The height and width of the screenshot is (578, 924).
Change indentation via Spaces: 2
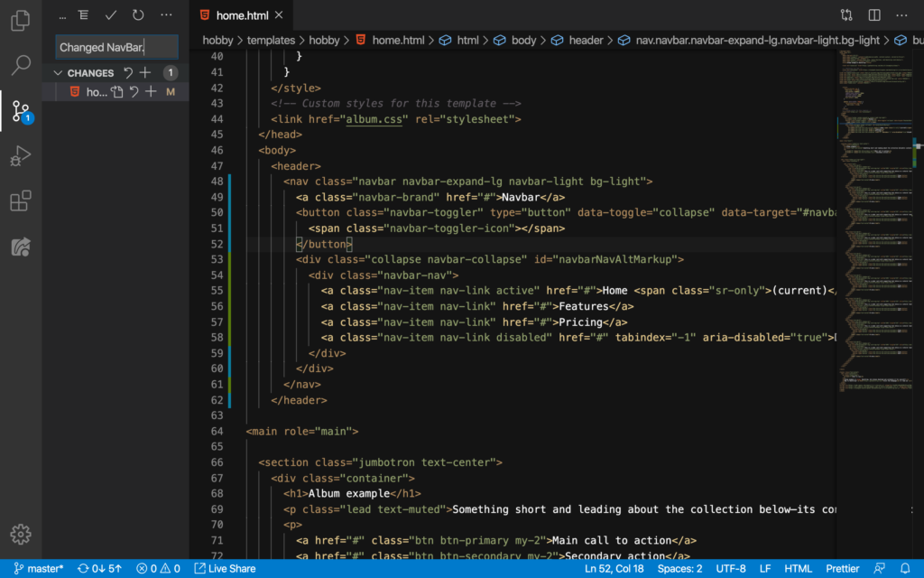coord(679,569)
